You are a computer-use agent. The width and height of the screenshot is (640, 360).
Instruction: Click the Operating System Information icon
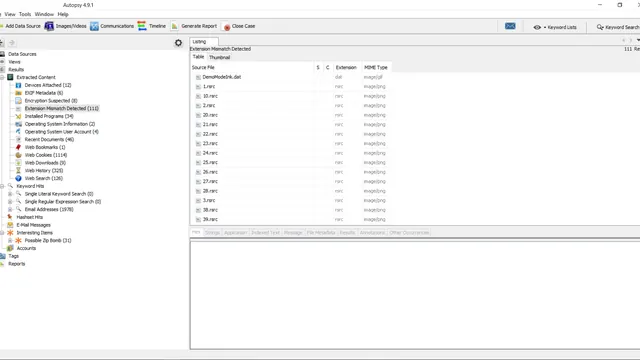pos(18,124)
